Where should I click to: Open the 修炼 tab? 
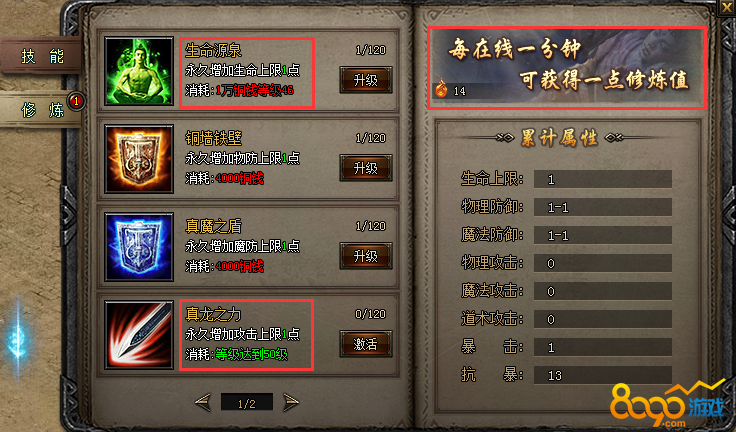[41, 110]
